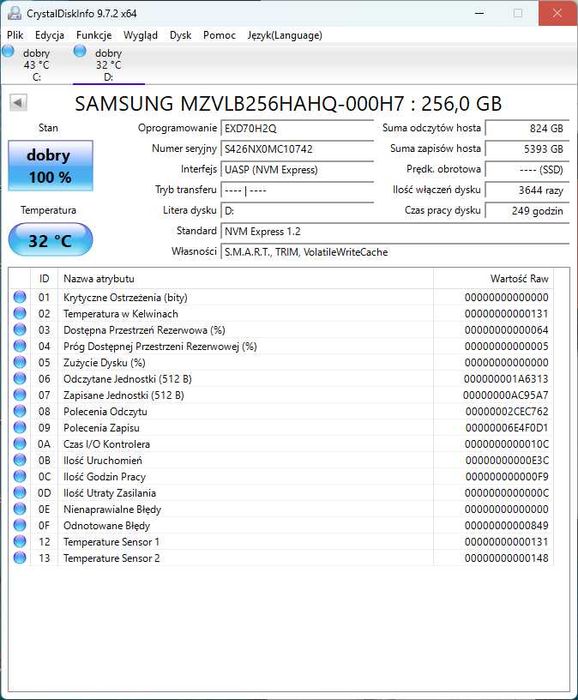Select the Krytyczne Ostrzeżenia (bity) row text
Viewport: 578px width, 700px height.
(125, 297)
